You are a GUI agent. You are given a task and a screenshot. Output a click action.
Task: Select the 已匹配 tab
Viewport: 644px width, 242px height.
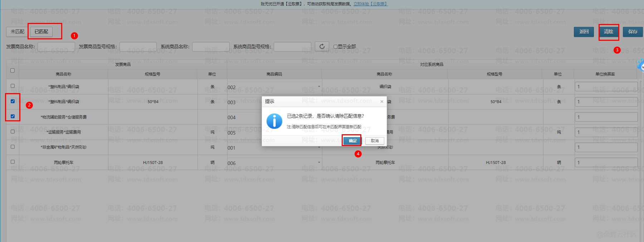(x=41, y=32)
